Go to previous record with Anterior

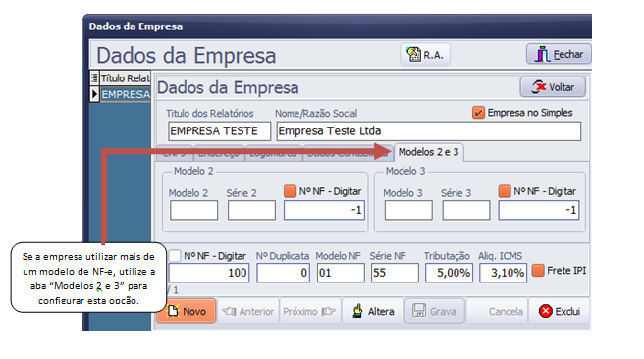pos(248,311)
